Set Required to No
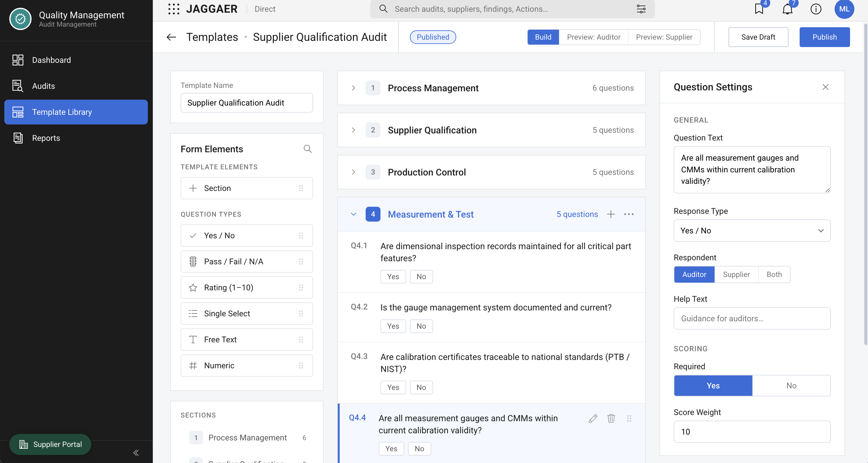This screenshot has height=463, width=868. (791, 385)
